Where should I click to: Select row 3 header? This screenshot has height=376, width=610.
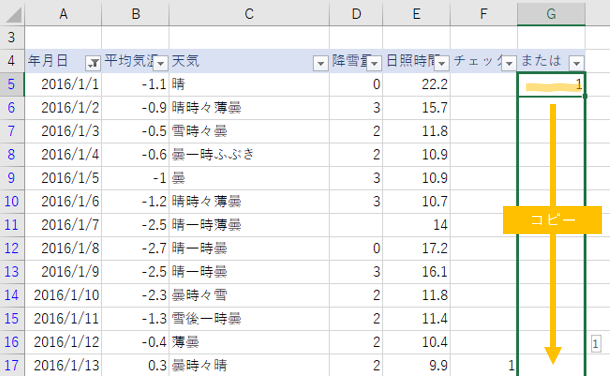(x=12, y=38)
